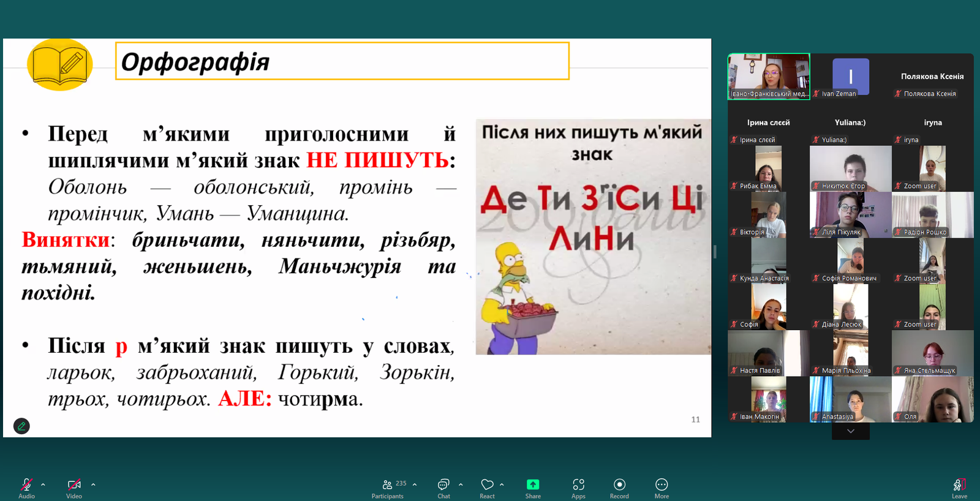980x501 pixels.
Task: Leave the meeting
Action: (959, 488)
